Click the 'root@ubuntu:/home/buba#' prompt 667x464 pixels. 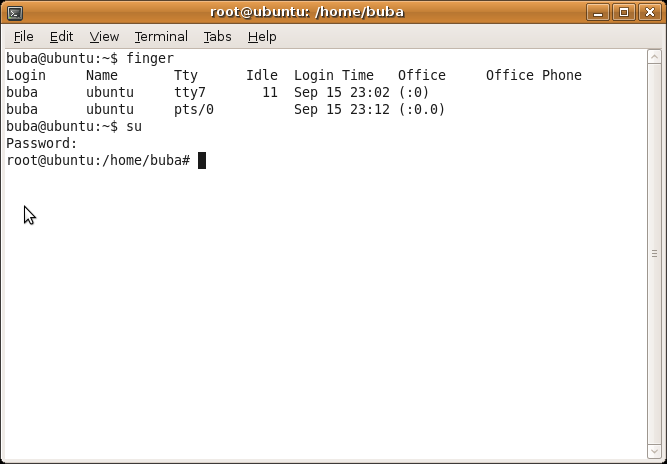(x=98, y=160)
